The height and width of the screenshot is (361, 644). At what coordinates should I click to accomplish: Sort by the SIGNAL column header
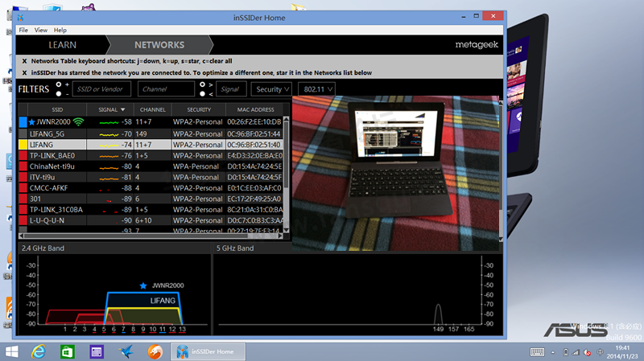tap(110, 109)
